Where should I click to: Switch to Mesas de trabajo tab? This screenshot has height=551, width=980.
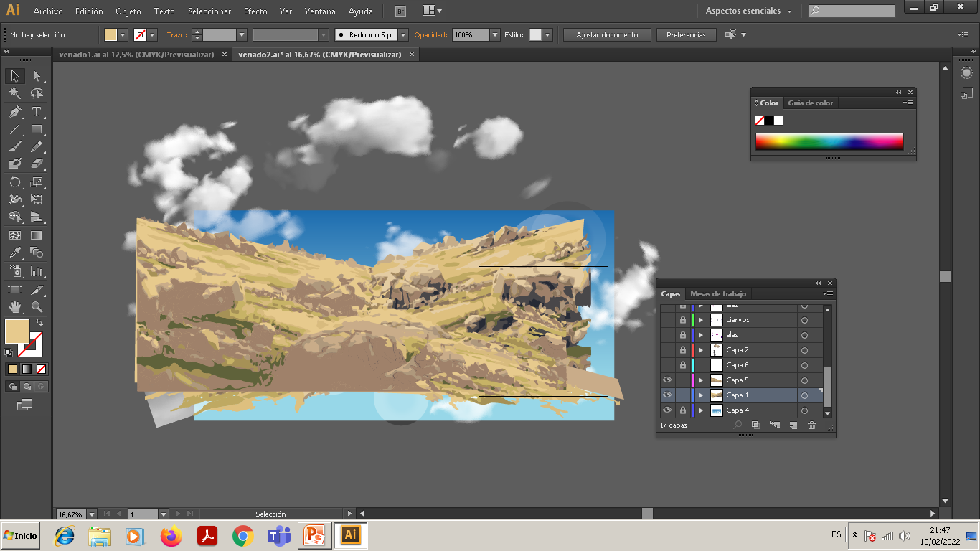click(x=718, y=294)
